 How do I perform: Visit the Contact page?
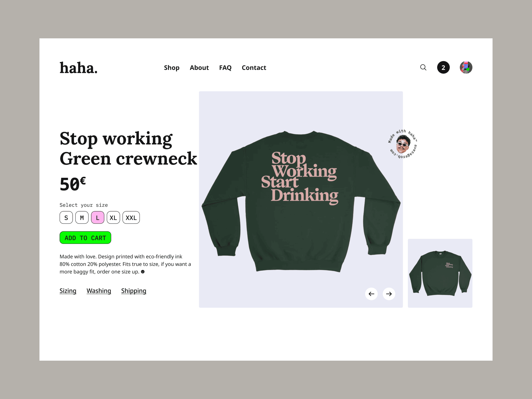click(x=254, y=68)
